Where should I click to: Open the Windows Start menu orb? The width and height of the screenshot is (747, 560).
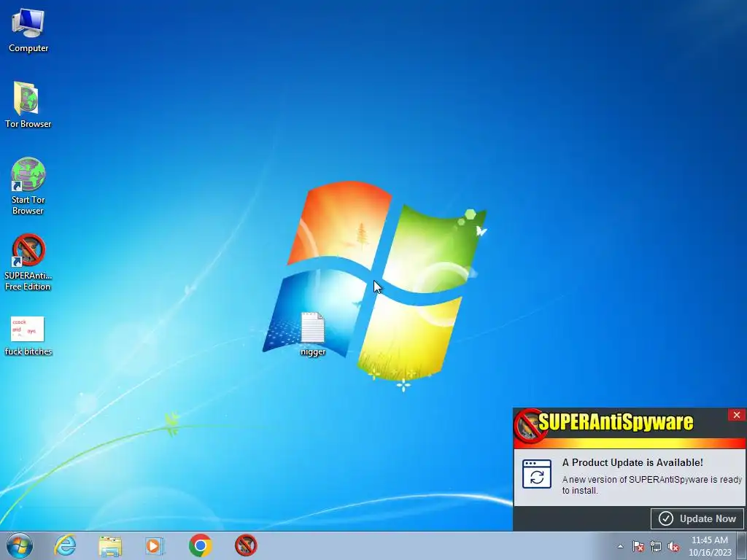tap(20, 545)
